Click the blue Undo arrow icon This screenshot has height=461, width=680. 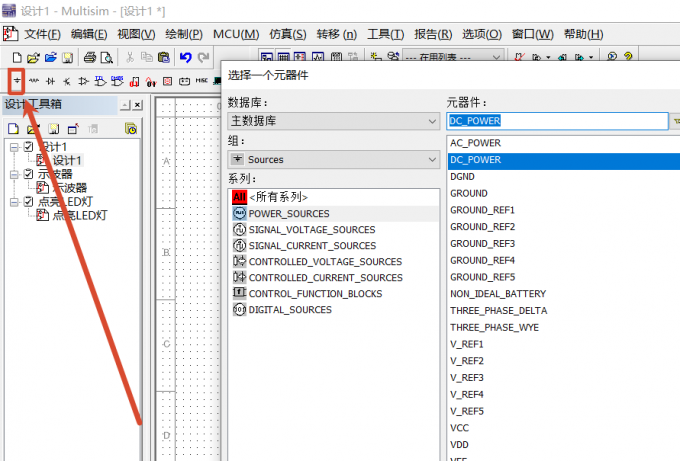[186, 57]
